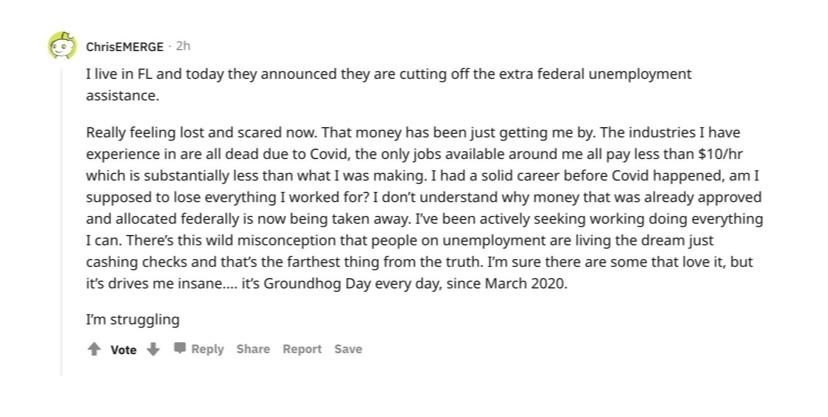Save this comment
Image resolution: width=828 pixels, height=417 pixels.
coord(348,349)
